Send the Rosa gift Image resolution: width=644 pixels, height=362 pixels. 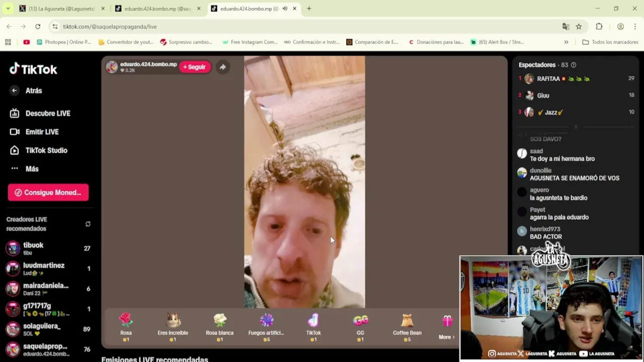[x=126, y=327]
